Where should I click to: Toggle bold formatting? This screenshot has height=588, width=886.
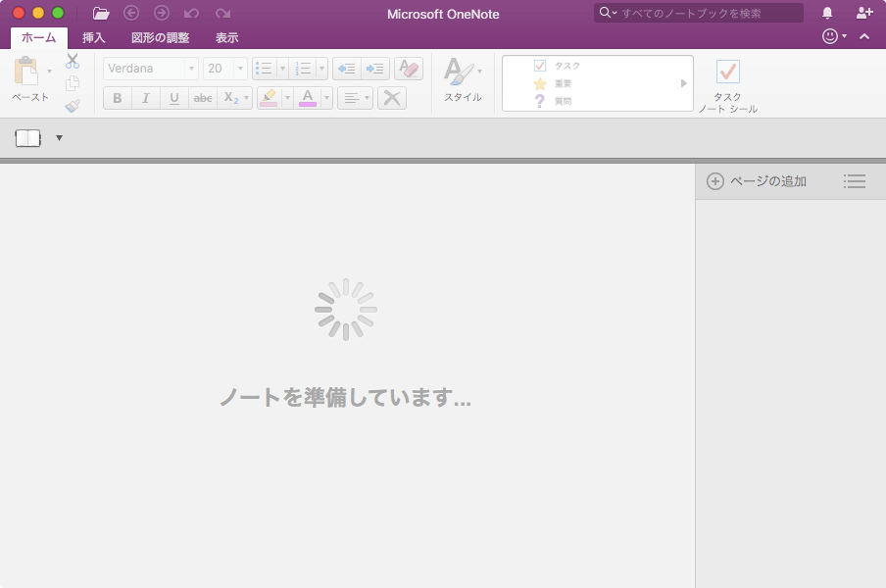[117, 98]
